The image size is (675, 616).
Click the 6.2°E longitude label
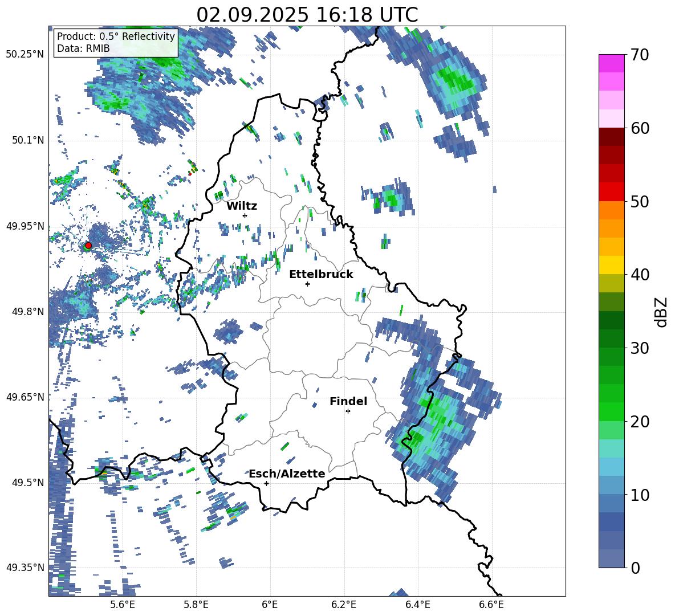pyautogui.click(x=344, y=605)
